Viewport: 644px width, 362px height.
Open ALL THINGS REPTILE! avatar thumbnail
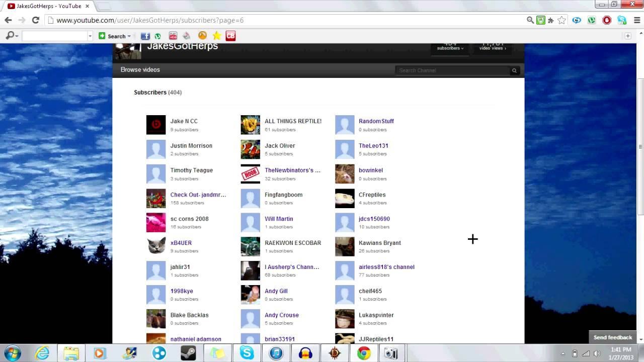(250, 125)
